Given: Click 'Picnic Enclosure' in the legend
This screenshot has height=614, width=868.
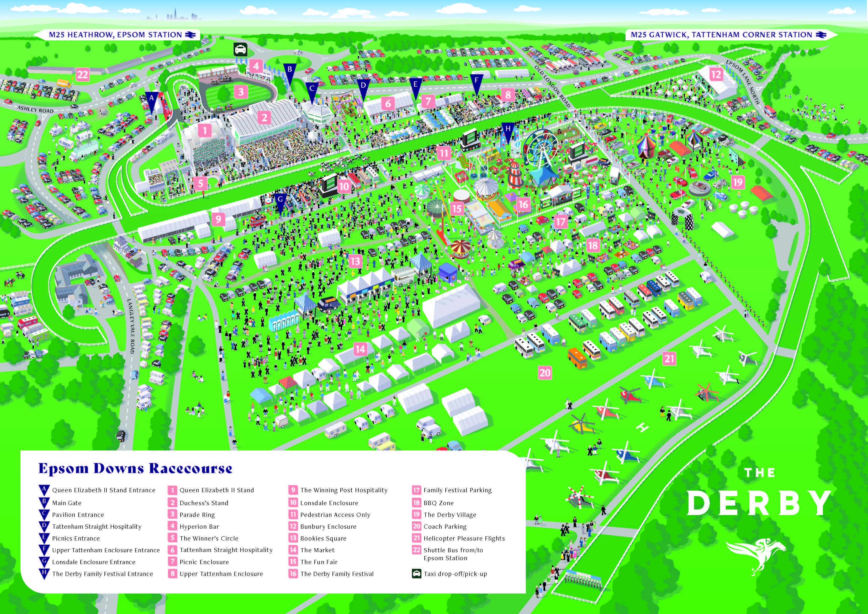Looking at the screenshot, I should [204, 562].
